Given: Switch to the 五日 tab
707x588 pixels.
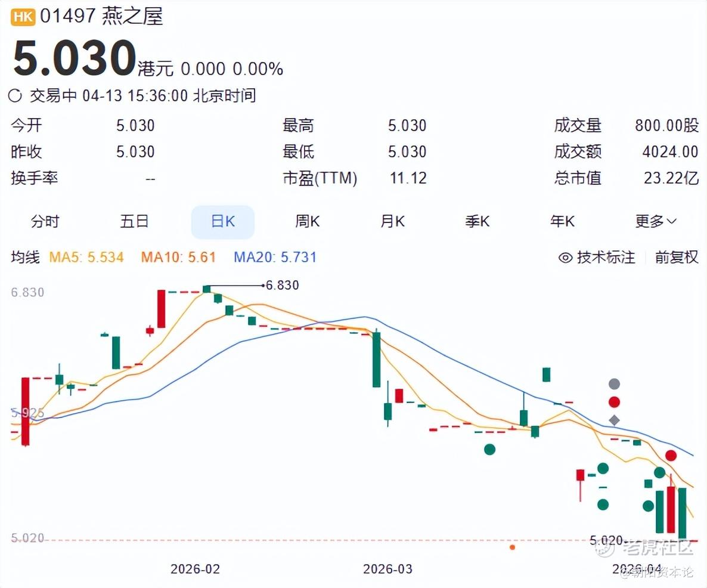Looking at the screenshot, I should [x=134, y=222].
